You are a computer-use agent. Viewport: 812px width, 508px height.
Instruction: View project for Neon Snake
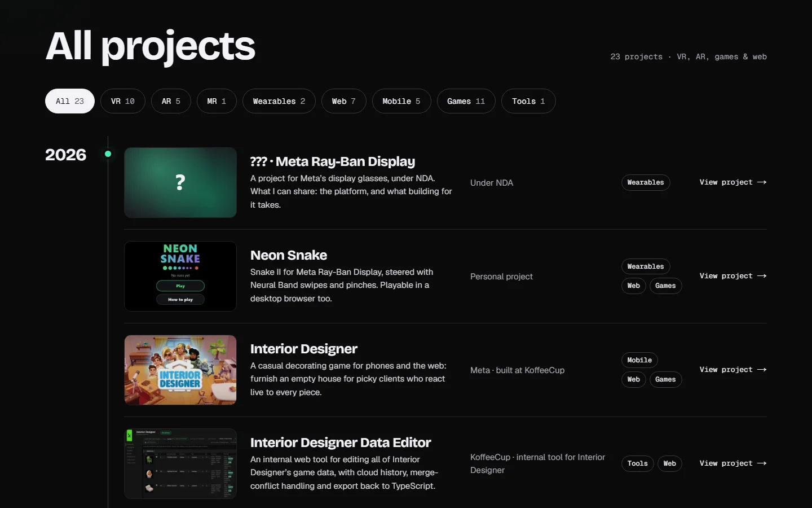pos(733,276)
